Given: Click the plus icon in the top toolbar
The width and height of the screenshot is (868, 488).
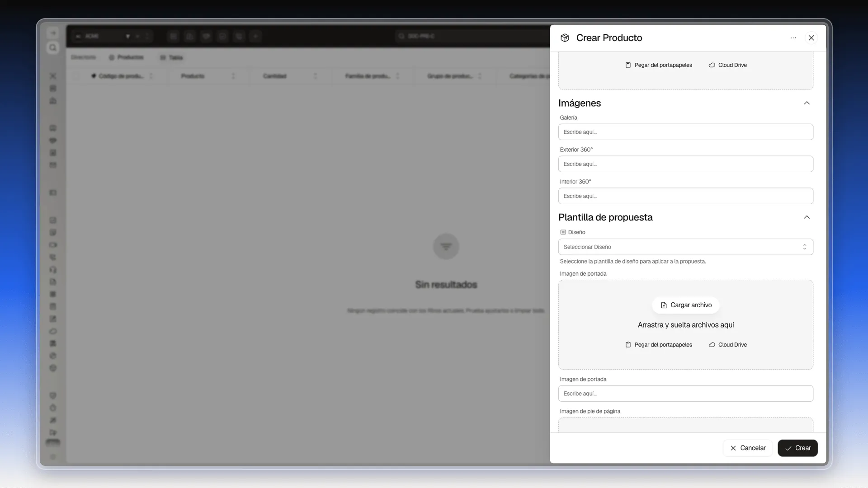Looking at the screenshot, I should point(255,36).
